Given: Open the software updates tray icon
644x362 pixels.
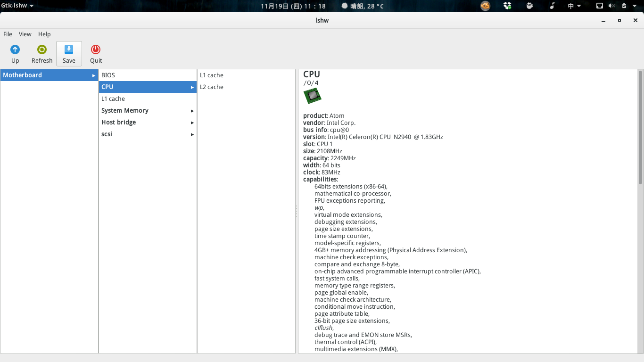Looking at the screenshot, I should tap(624, 6).
